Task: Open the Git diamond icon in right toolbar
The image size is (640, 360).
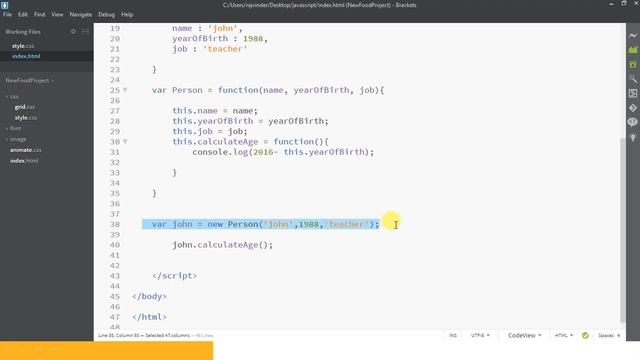Action: (x=633, y=108)
